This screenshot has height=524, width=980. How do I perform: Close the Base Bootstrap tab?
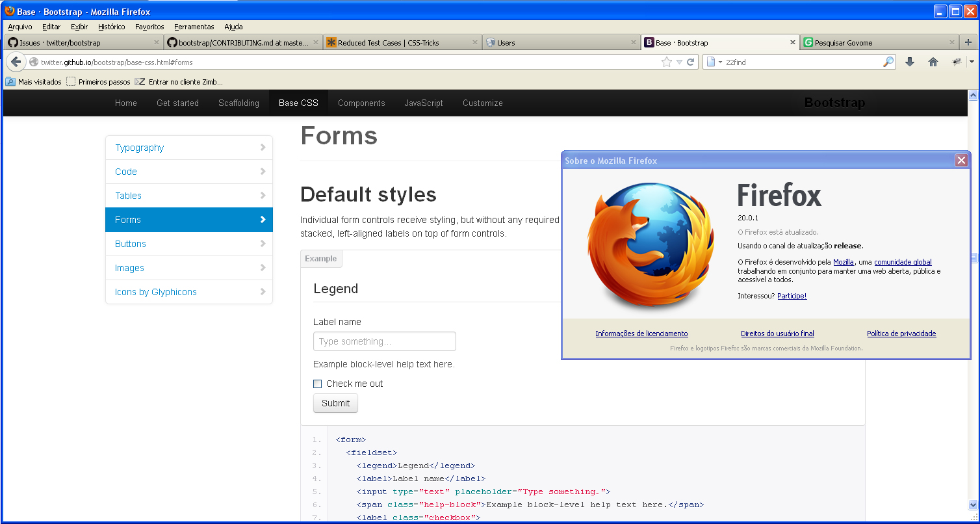coord(793,42)
